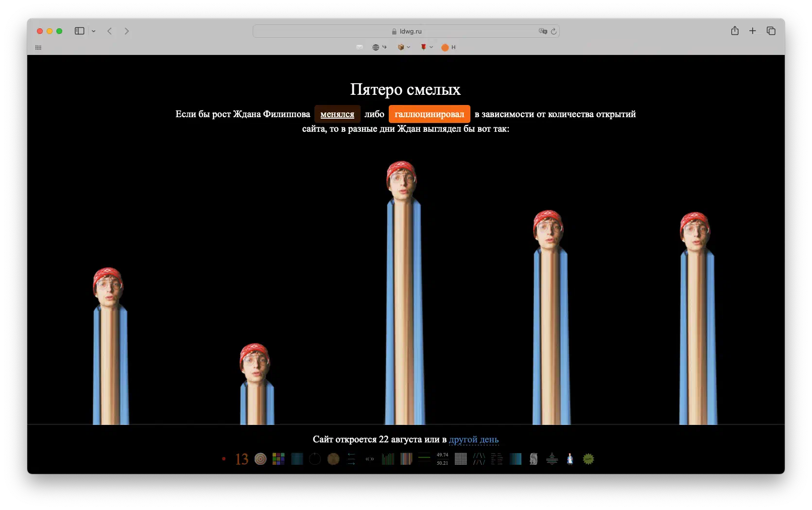The height and width of the screenshot is (510, 812).
Task: Open the brown wooden disc page
Action: click(333, 459)
